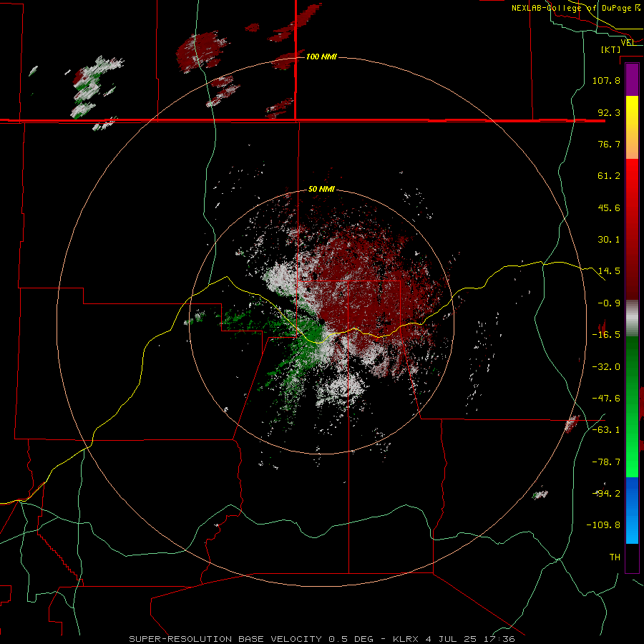Click the -16.5 velocity scale value
The width and height of the screenshot is (644, 644).
coord(606,335)
